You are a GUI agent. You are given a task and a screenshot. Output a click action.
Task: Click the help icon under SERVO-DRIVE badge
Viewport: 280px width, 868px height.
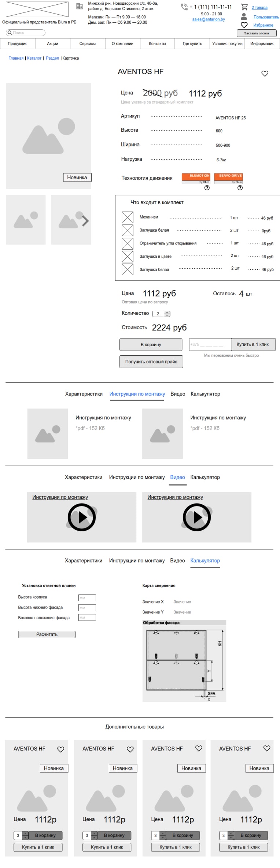[240, 188]
